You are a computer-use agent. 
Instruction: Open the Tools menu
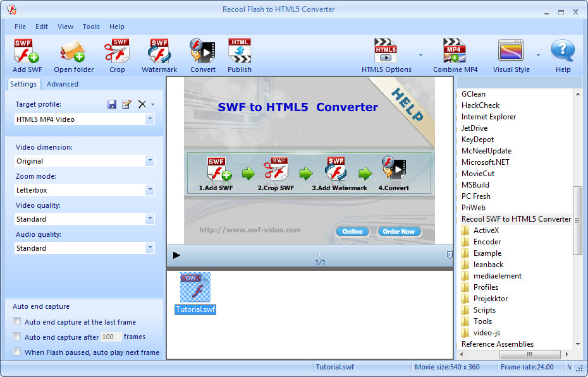(91, 27)
